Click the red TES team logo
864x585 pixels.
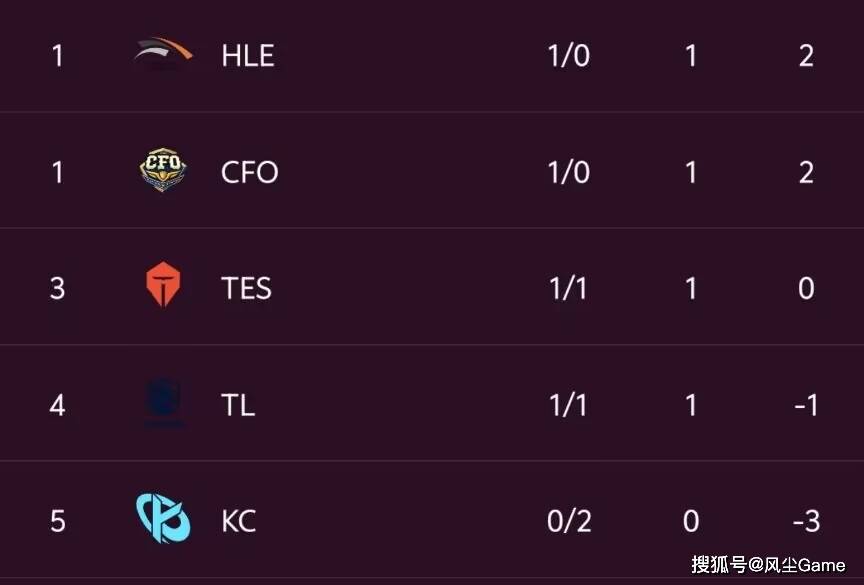pos(162,287)
